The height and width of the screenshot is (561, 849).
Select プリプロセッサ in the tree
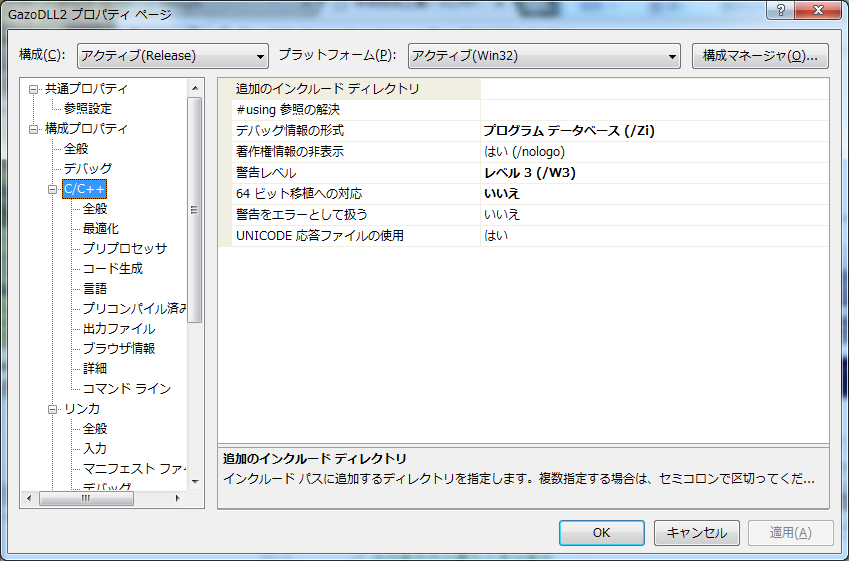click(124, 248)
